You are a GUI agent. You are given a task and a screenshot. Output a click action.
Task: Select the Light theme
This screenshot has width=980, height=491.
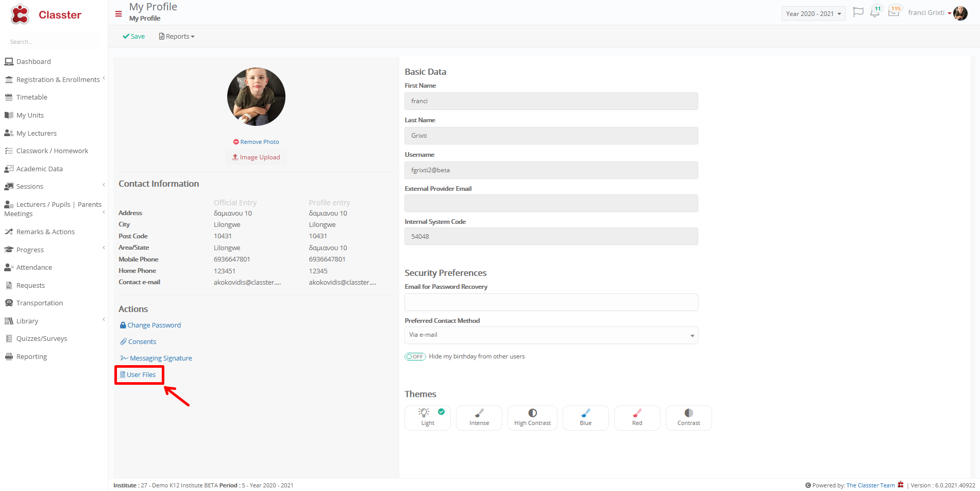[428, 418]
